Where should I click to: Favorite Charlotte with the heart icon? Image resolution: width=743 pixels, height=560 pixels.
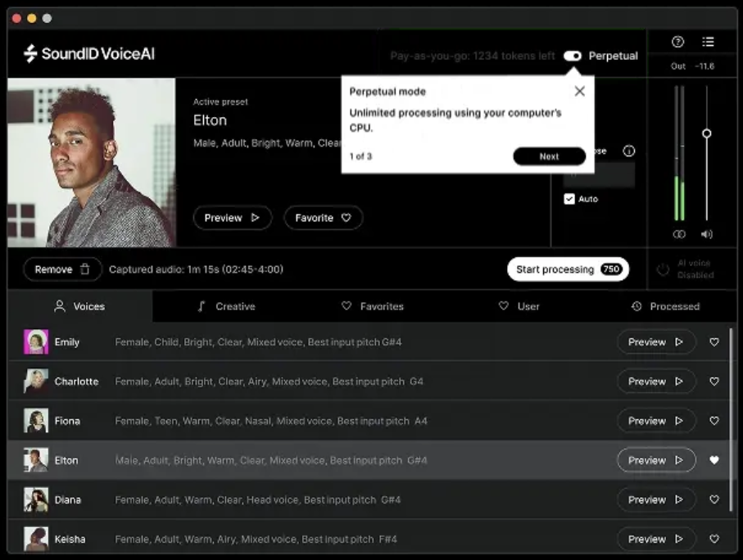tap(714, 382)
